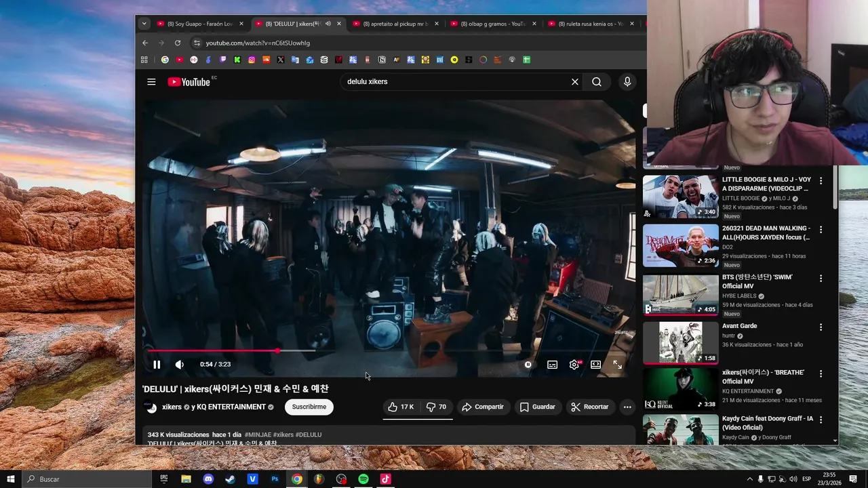The height and width of the screenshot is (488, 868).
Task: Open options for Kaydy Cain IA video
Action: tap(821, 420)
